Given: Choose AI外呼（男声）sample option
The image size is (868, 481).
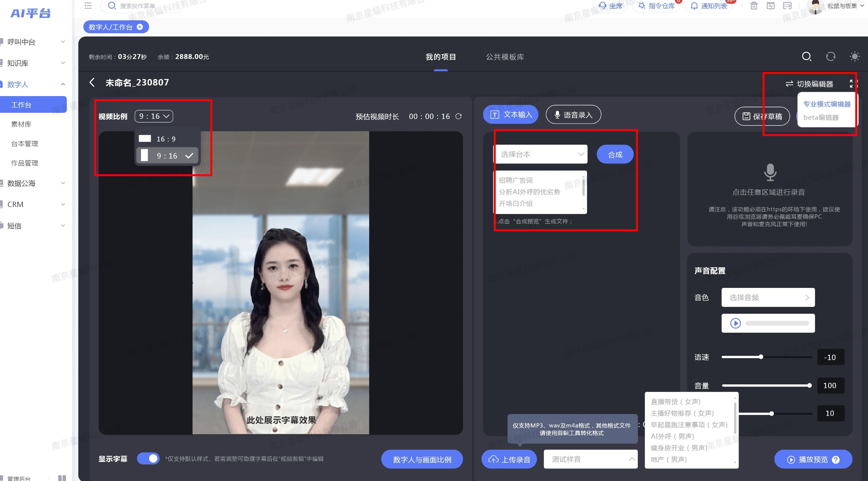Looking at the screenshot, I should click(x=672, y=436).
